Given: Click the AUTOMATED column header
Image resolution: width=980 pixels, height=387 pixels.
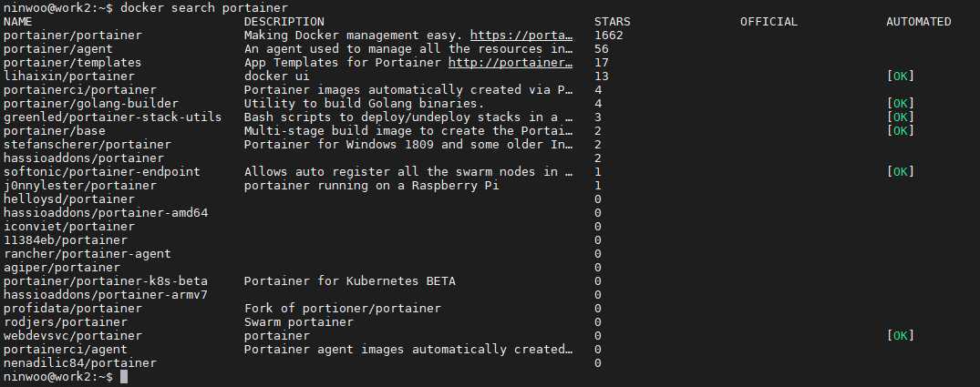Looking at the screenshot, I should click(x=919, y=22).
